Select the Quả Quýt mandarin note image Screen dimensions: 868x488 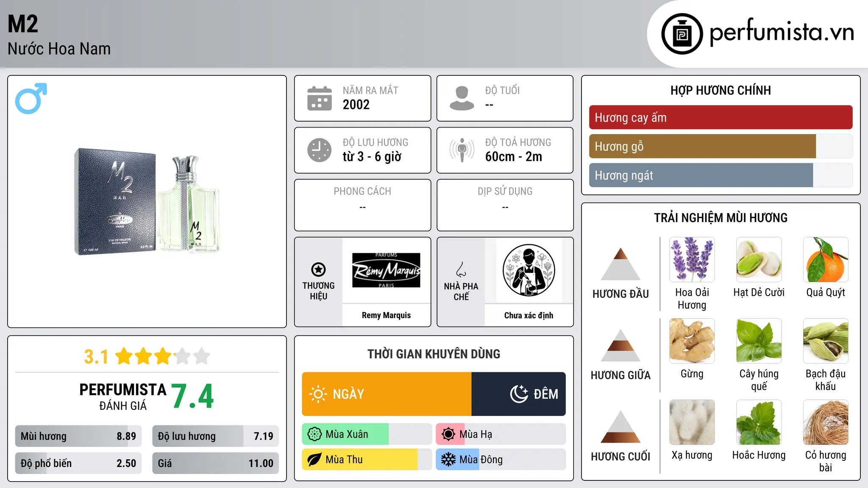826,260
